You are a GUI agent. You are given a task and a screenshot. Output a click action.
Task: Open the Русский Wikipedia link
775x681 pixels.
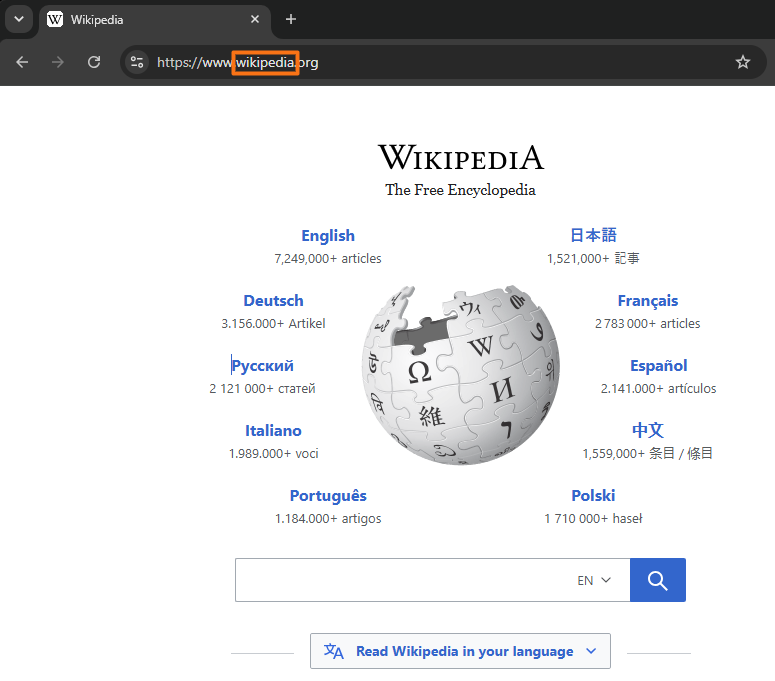262,366
